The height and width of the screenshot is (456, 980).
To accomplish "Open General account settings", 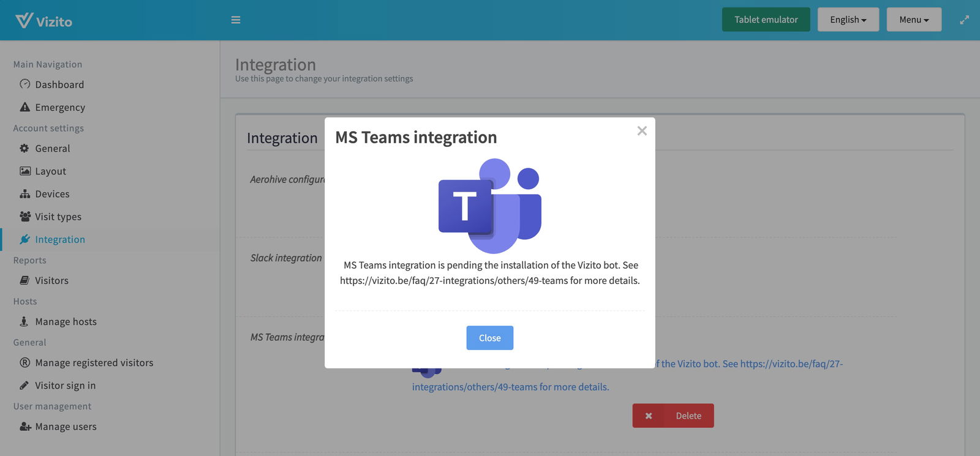I will [53, 148].
